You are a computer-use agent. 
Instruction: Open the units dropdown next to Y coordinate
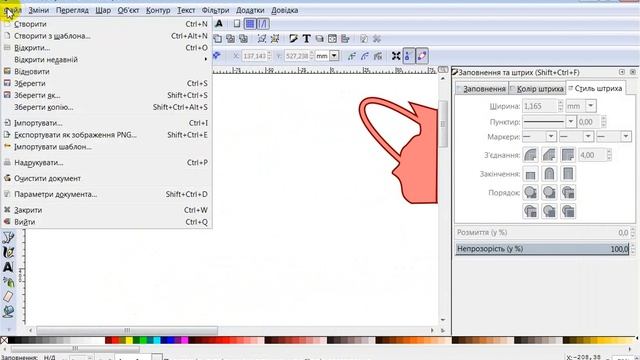tap(334, 56)
